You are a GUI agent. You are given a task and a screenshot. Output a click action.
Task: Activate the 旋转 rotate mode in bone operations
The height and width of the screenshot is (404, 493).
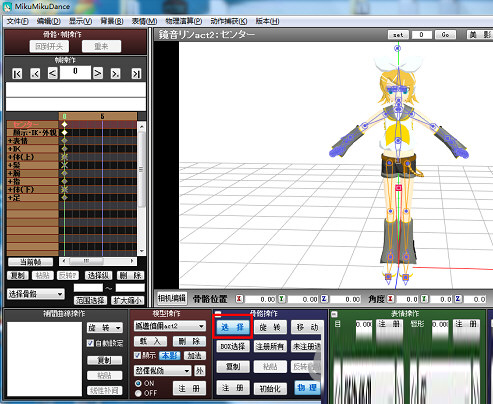pyautogui.click(x=270, y=327)
